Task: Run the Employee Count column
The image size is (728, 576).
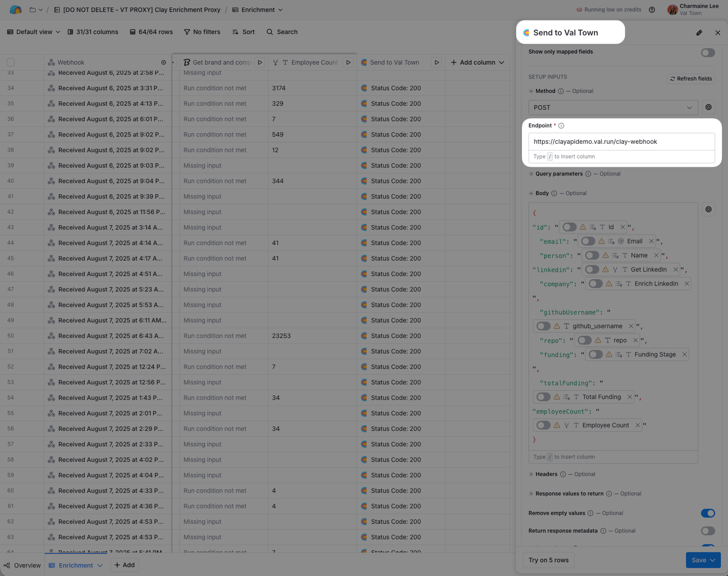Action: click(348, 62)
